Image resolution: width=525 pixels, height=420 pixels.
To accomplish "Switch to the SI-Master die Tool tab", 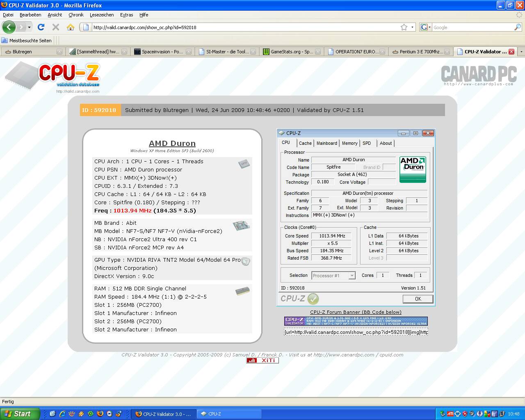I will coord(227,52).
